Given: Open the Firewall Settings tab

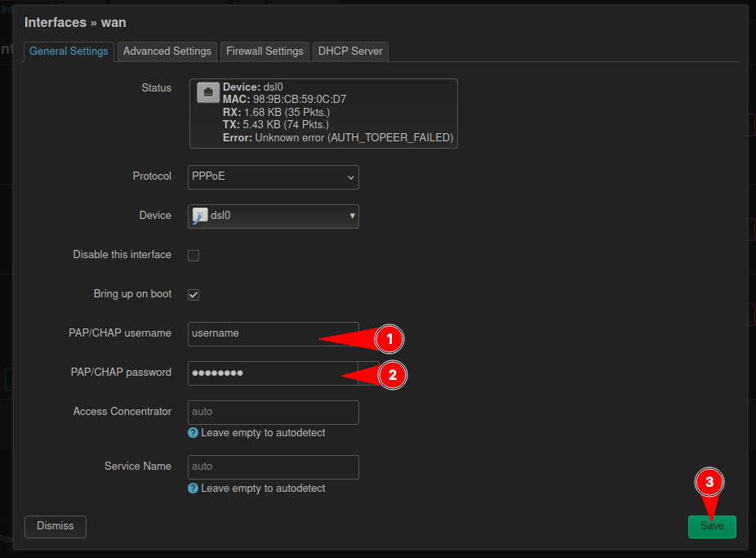Looking at the screenshot, I should click(x=265, y=51).
